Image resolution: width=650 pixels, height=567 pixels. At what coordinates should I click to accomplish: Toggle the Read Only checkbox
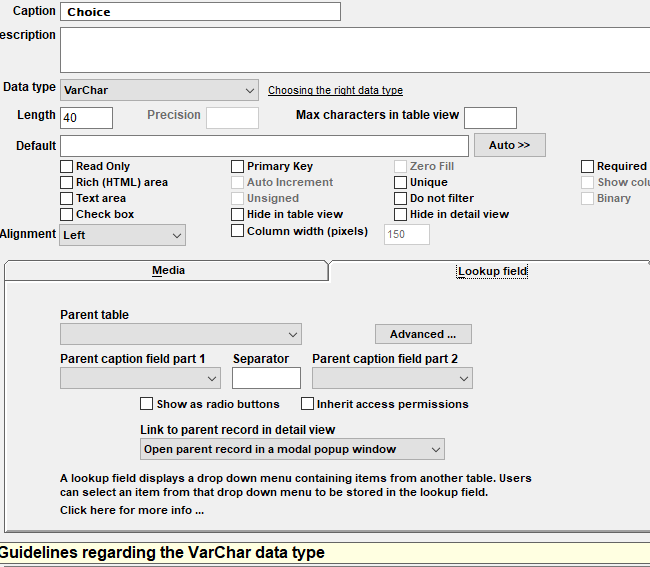(66, 166)
